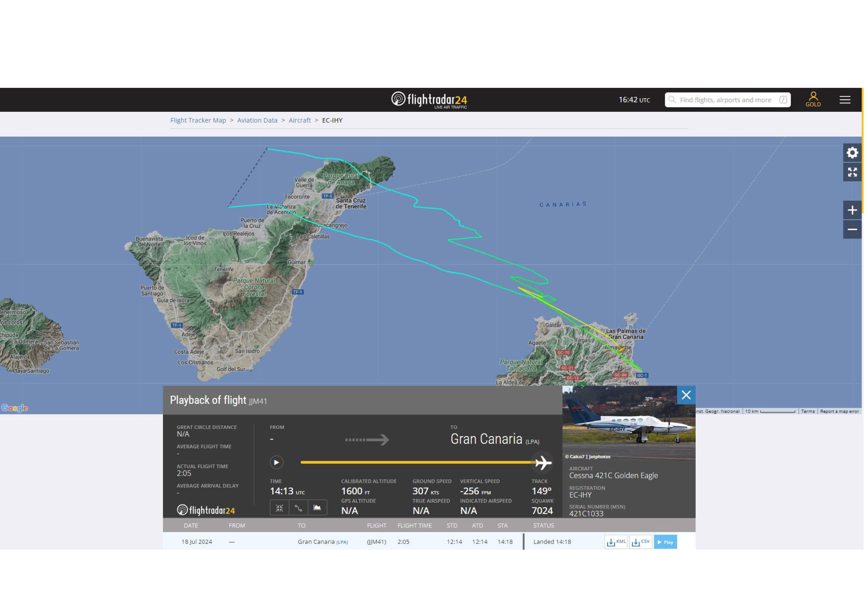Go to Flight Tracker Map breadcrumb
Image resolution: width=868 pixels, height=614 pixels.
[x=198, y=120]
